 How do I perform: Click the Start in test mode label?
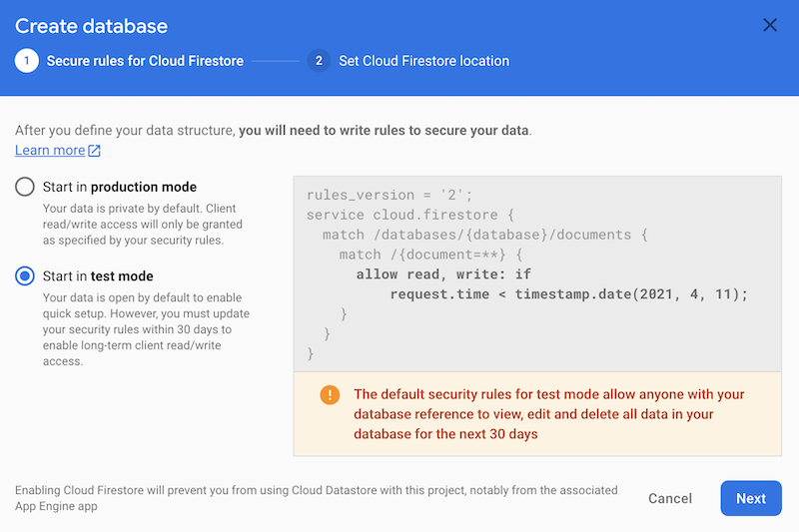point(98,275)
